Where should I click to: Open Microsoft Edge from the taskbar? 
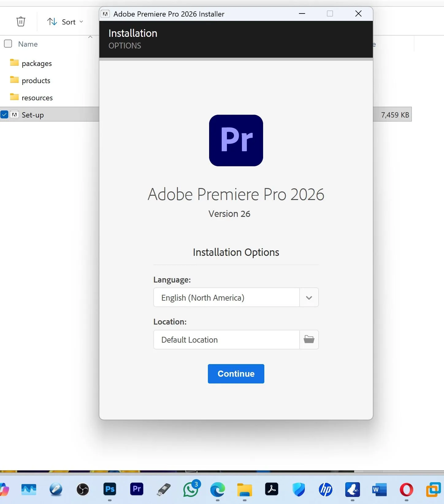218,489
